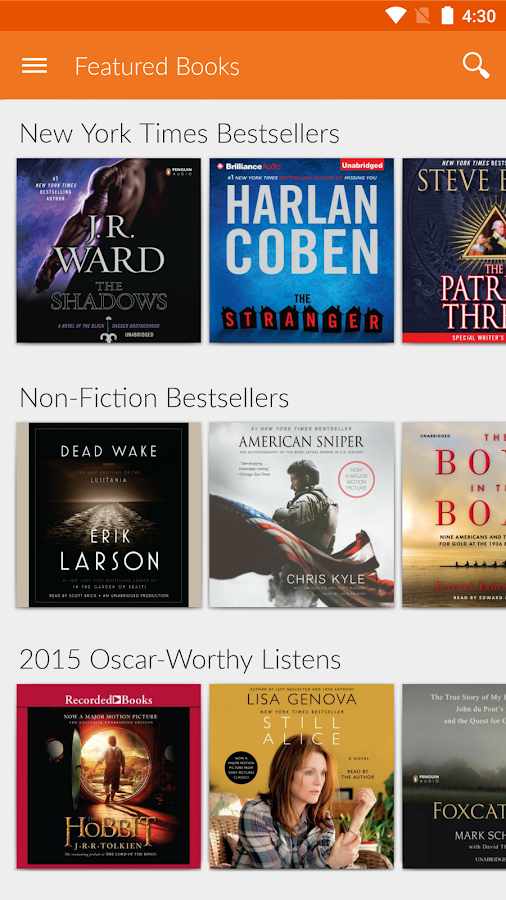Open the hamburger navigation menu
This screenshot has height=900, width=506.
pos(34,66)
